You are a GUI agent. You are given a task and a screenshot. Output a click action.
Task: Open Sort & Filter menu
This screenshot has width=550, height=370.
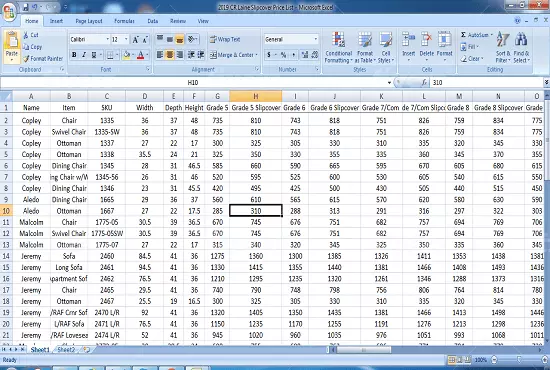[x=503, y=47]
